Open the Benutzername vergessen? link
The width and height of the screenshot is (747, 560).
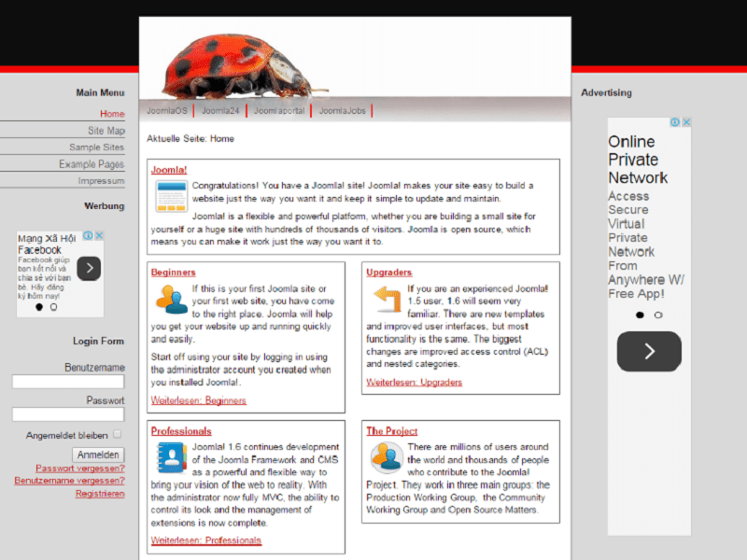pos(69,481)
